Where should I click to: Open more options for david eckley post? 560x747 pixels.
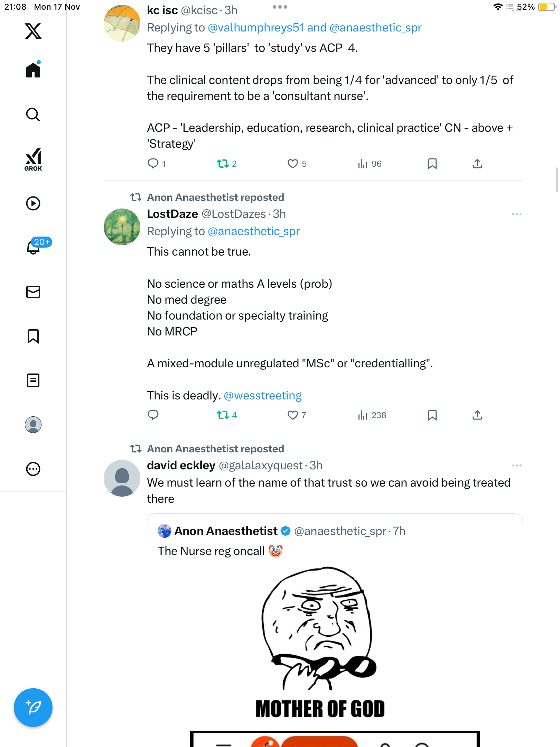[516, 465]
